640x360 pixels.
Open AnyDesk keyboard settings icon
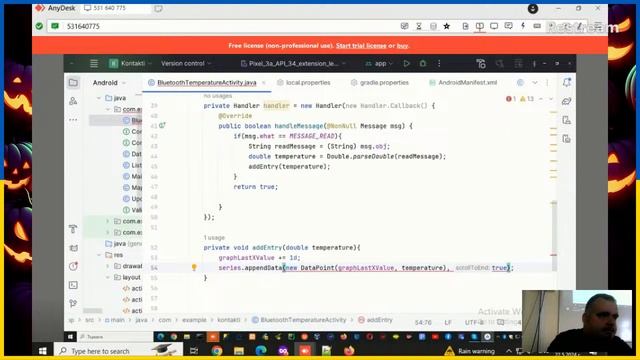click(x=537, y=26)
